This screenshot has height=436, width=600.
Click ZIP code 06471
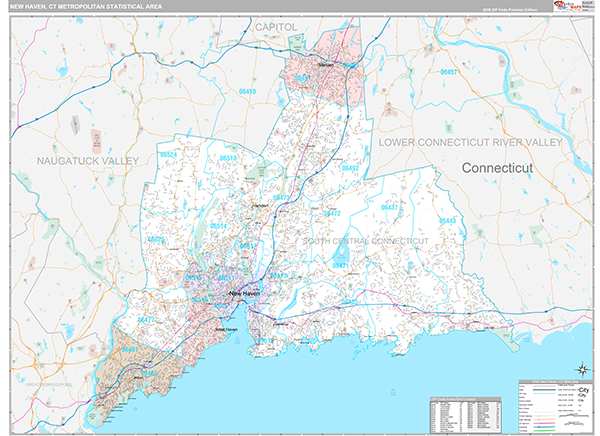tap(340, 265)
